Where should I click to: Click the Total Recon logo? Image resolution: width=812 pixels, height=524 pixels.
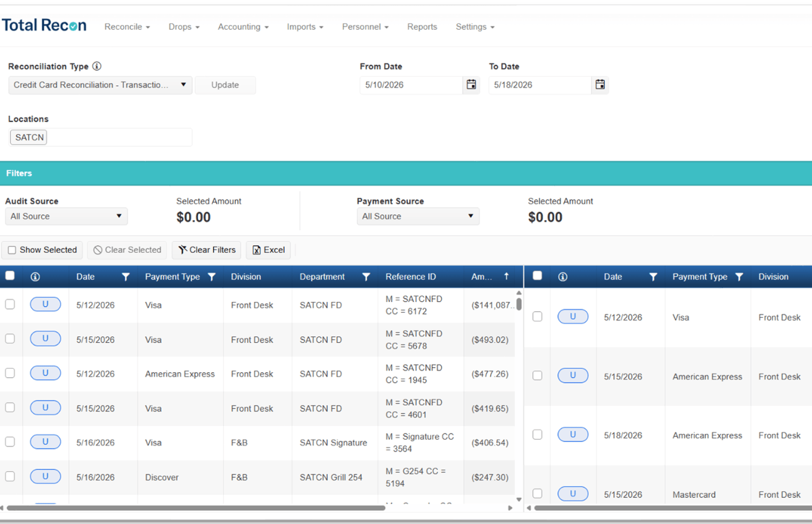point(44,25)
